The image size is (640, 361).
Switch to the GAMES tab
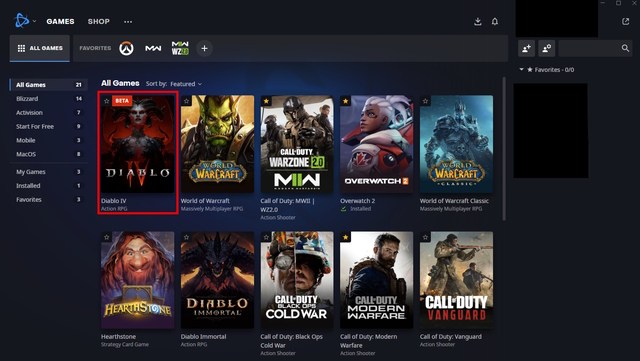(x=60, y=21)
